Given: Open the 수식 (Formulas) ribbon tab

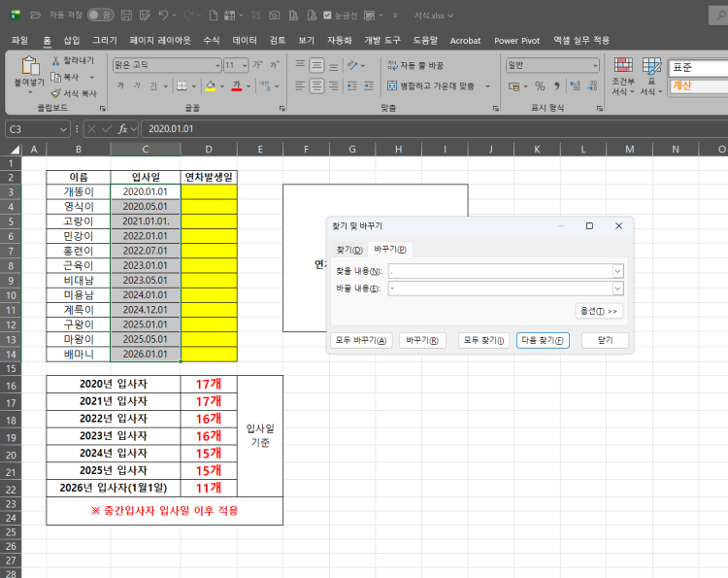Looking at the screenshot, I should click(211, 41).
